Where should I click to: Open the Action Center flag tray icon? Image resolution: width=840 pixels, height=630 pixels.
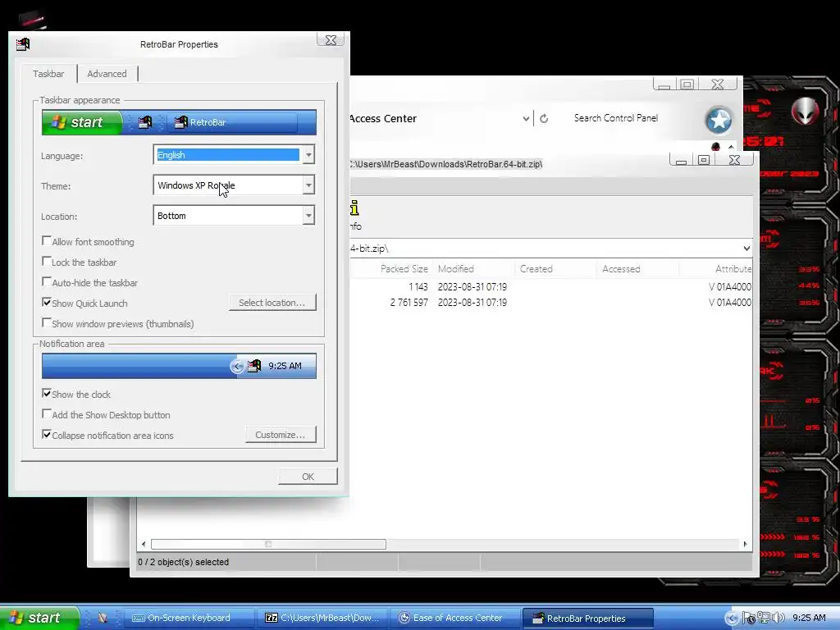pyautogui.click(x=749, y=619)
